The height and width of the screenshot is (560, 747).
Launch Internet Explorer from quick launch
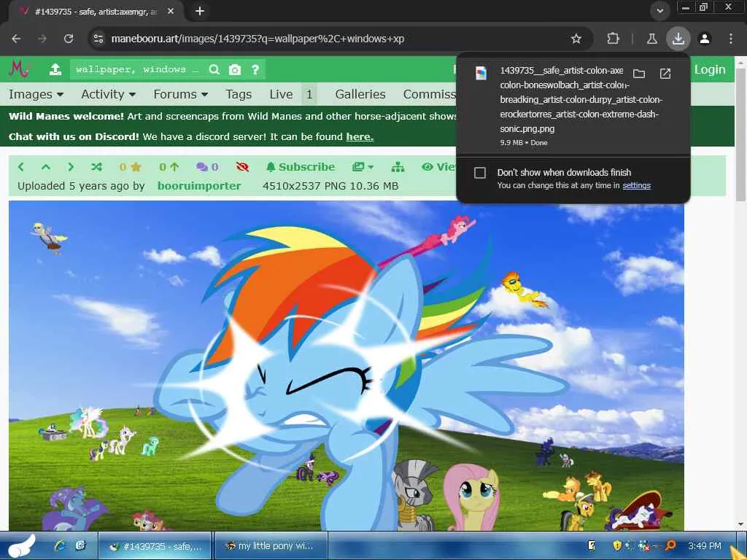pos(60,545)
